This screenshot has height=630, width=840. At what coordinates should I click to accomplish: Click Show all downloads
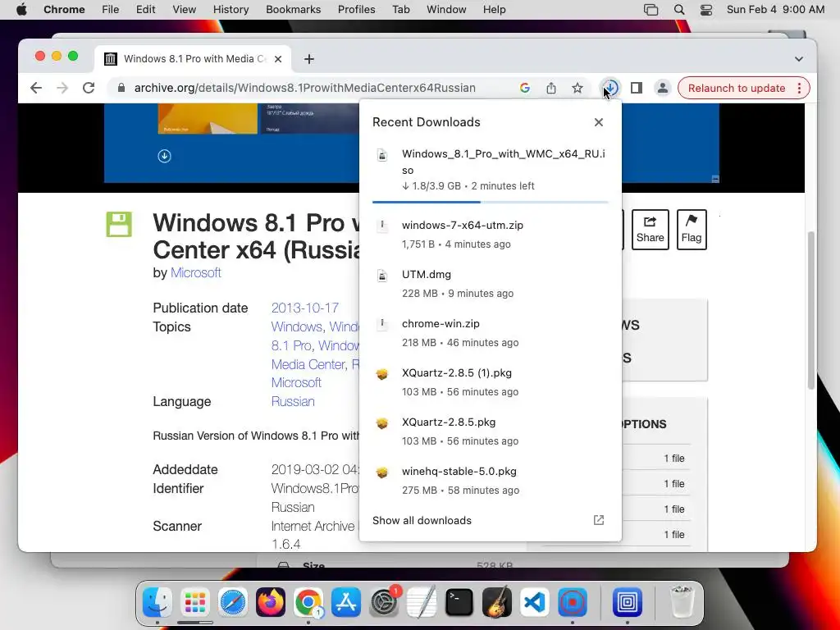422,520
